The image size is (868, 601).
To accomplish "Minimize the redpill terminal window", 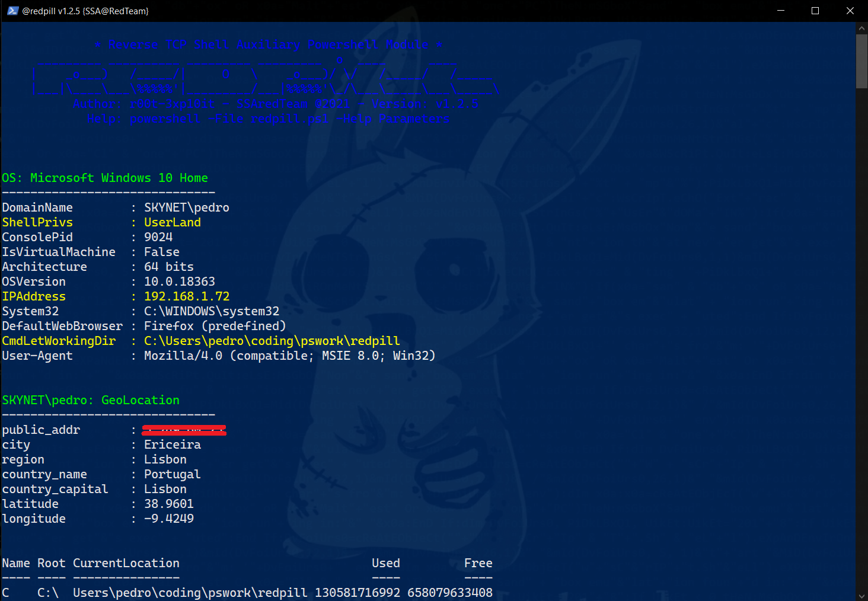I will coord(781,11).
